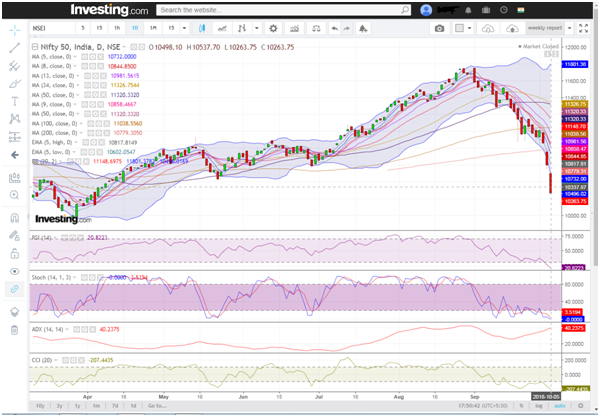
Task: Click the NSEI symbol input box
Action: point(52,28)
